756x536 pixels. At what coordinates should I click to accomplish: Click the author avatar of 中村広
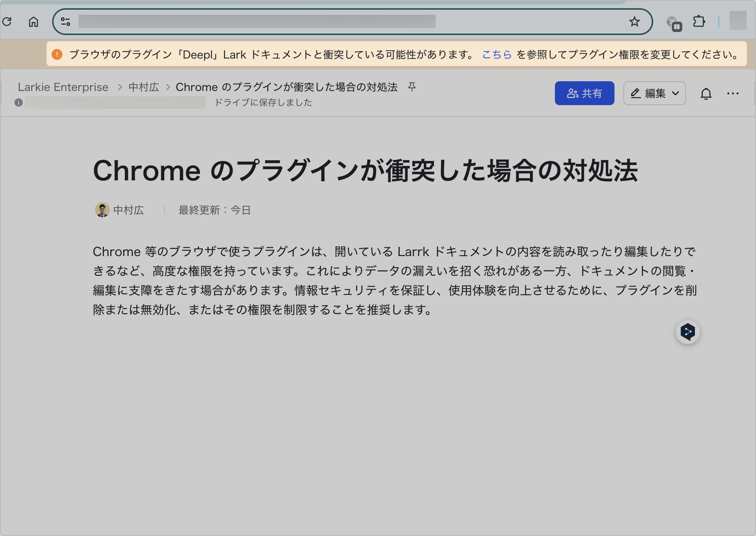[102, 210]
